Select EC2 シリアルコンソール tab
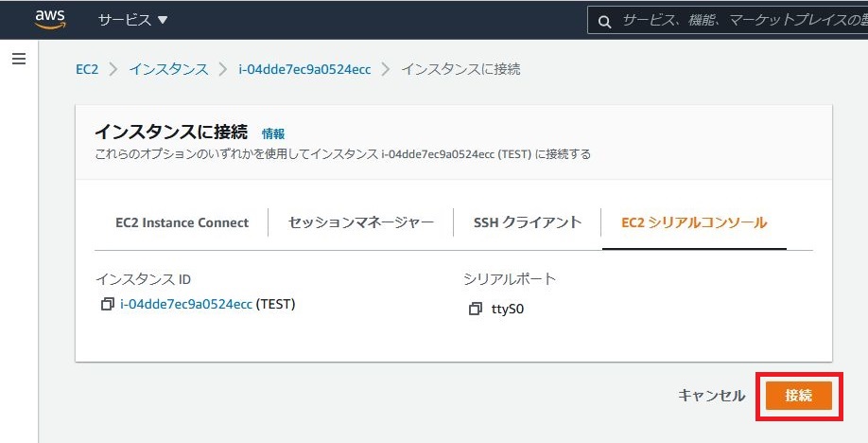This screenshot has height=443, width=868. pos(694,222)
